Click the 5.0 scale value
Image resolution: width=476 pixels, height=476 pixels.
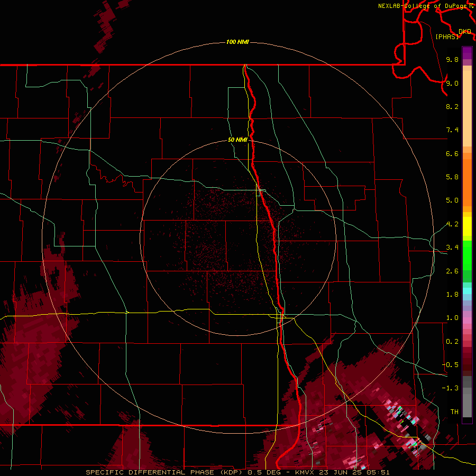(452, 200)
